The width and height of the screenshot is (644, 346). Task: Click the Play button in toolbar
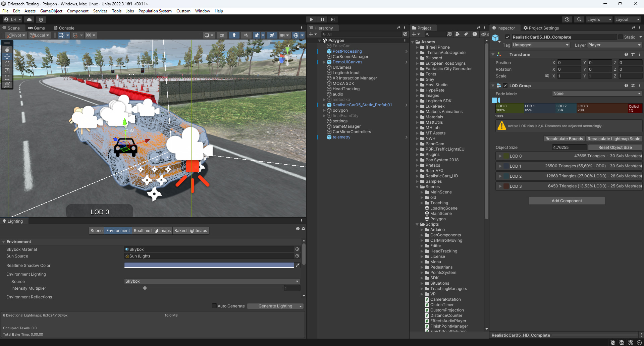(x=311, y=19)
